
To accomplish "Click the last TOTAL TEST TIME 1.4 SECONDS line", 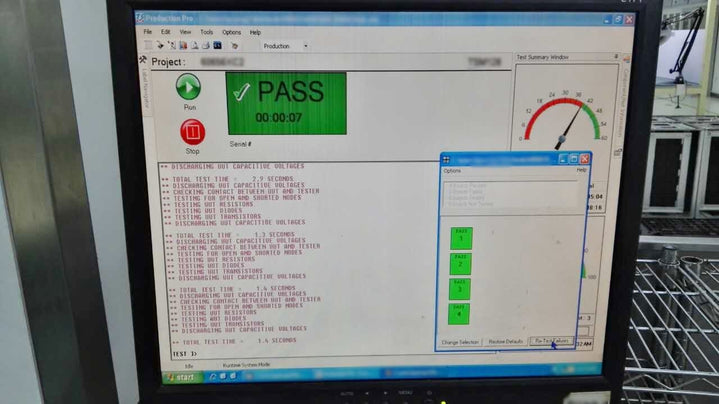I will point(234,341).
